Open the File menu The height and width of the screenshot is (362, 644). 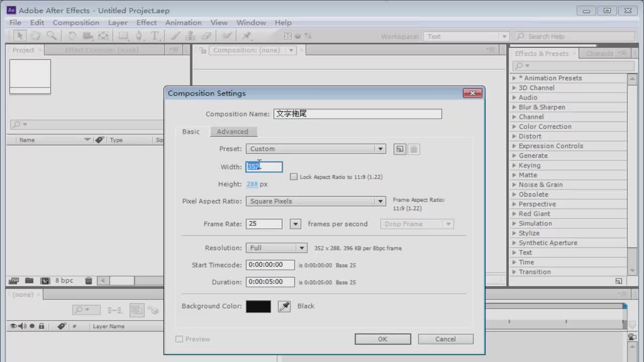point(15,23)
